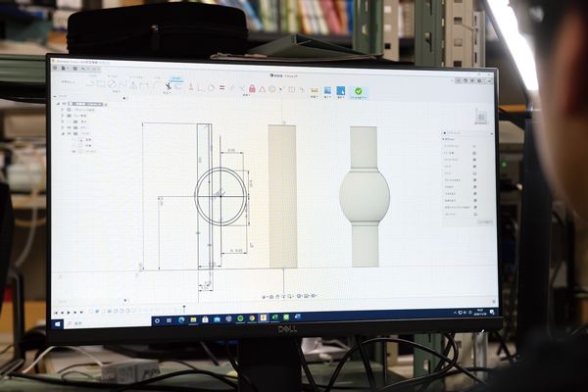Click the document title tab at top
Viewport: 588px width, 392px height.
[283, 75]
